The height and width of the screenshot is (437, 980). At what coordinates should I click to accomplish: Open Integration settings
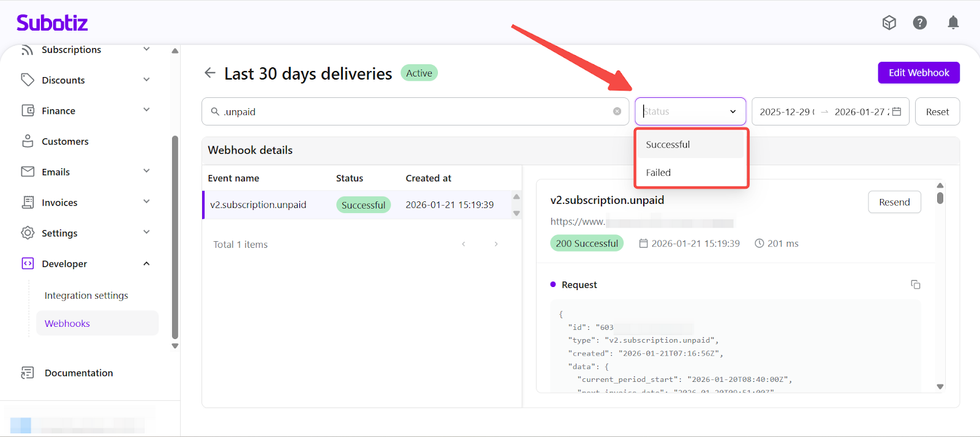(x=86, y=296)
